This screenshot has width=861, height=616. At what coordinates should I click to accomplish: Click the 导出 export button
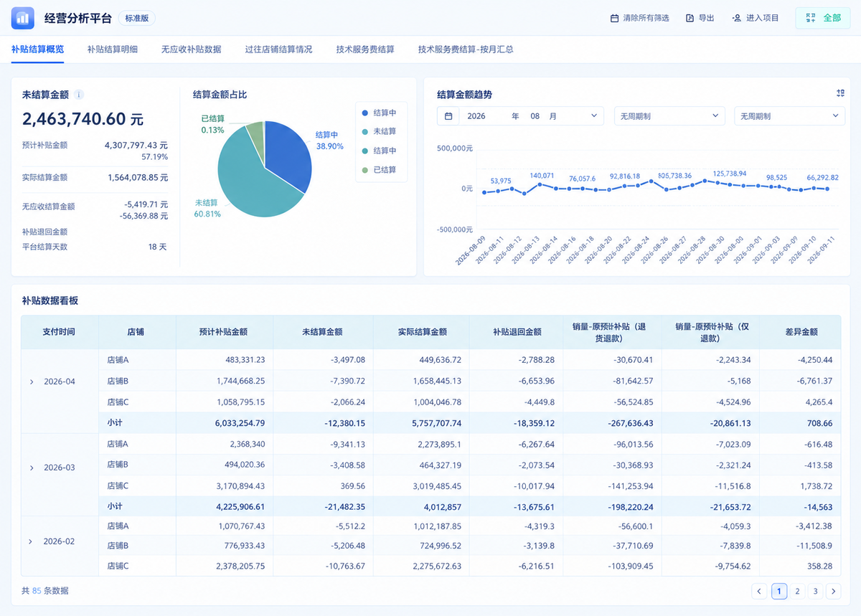coord(700,18)
